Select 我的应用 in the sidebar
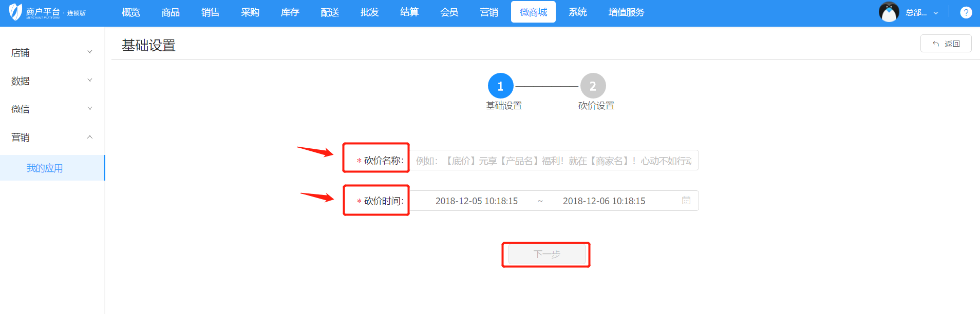Screen dimensions: 980x314 pyautogui.click(x=45, y=168)
